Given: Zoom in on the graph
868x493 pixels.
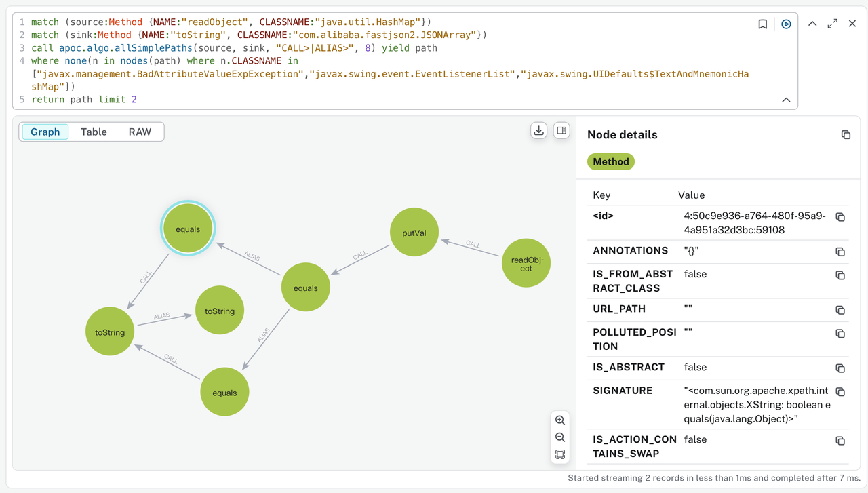Looking at the screenshot, I should click(x=560, y=420).
